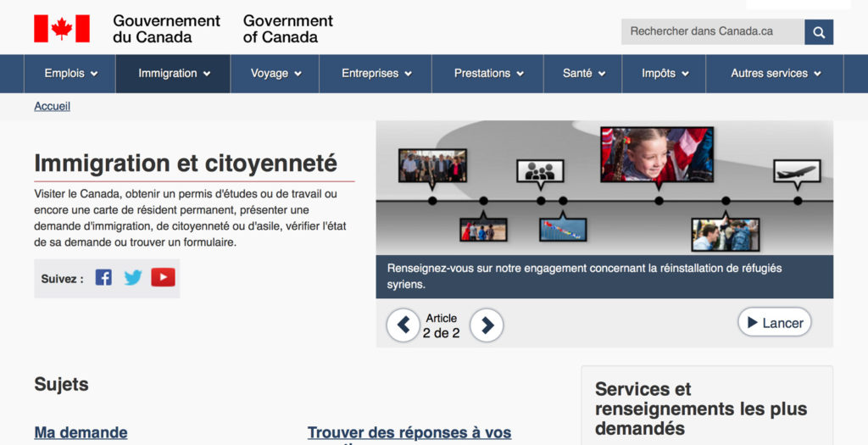The image size is (868, 445).
Task: Expand the Autres services menu
Action: [x=776, y=74]
